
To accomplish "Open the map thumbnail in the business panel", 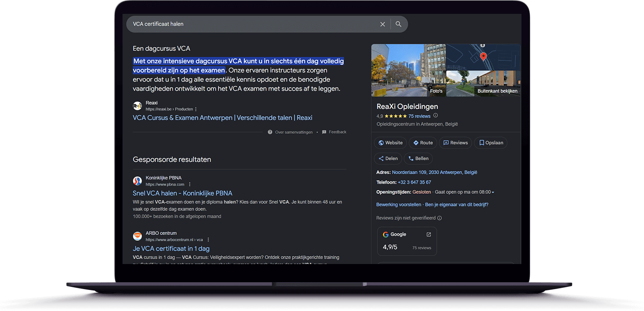I will point(483,57).
